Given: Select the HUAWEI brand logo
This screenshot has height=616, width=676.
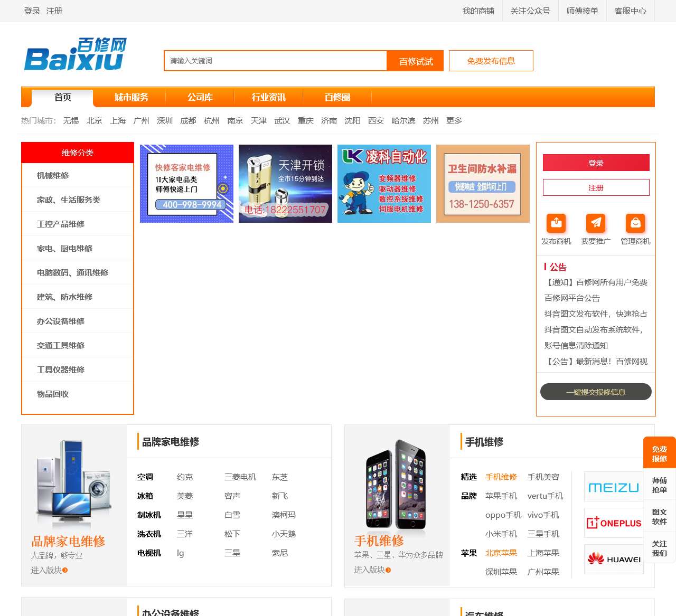Looking at the screenshot, I should pos(613,558).
